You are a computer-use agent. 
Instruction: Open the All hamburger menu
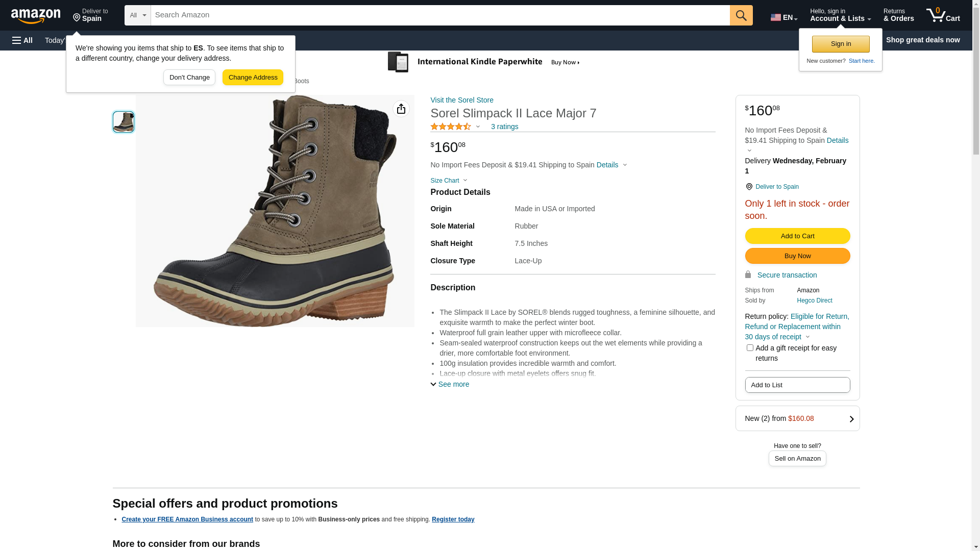22,40
